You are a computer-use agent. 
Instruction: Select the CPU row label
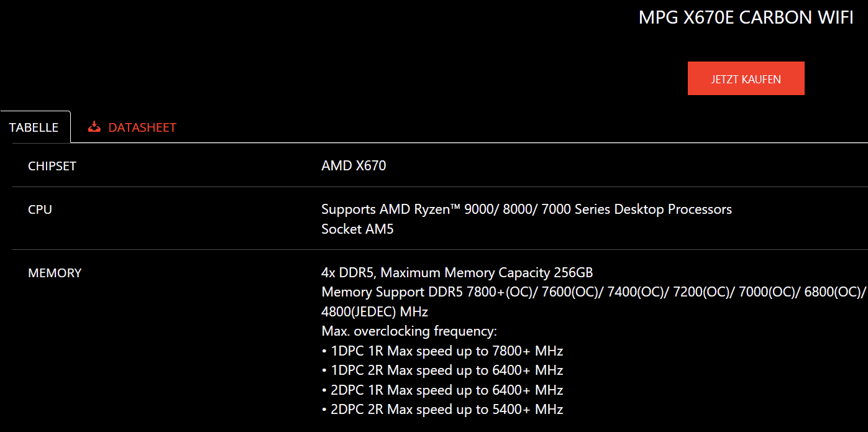click(x=40, y=209)
